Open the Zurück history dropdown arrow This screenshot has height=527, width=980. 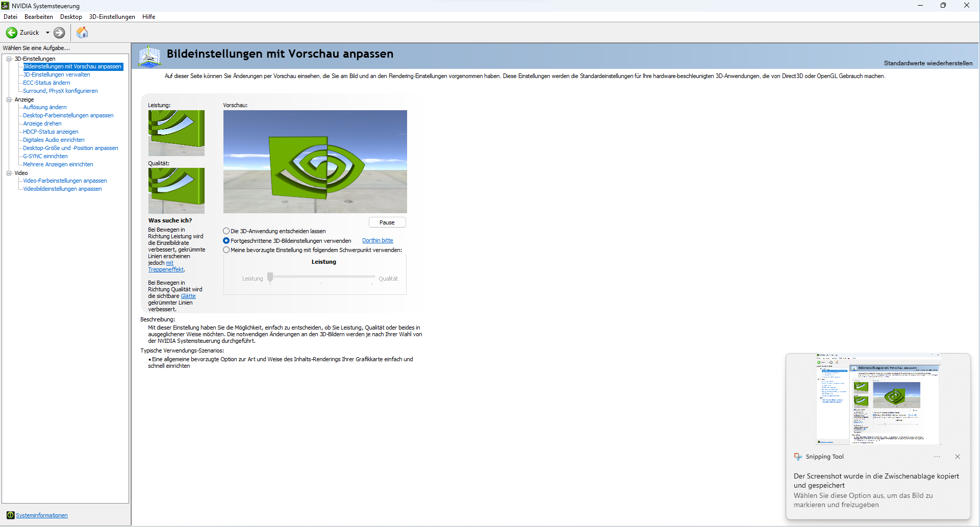tap(47, 33)
